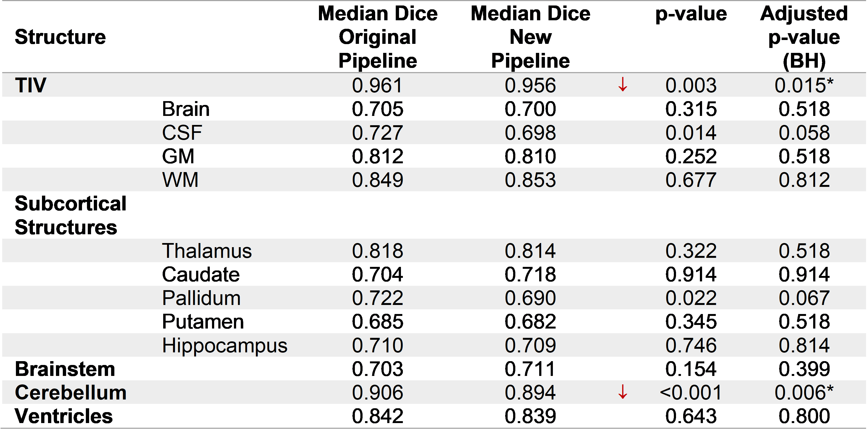Viewport: 868px width, 431px height.
Task: Click the red down arrow in TIV row
Action: tap(622, 84)
